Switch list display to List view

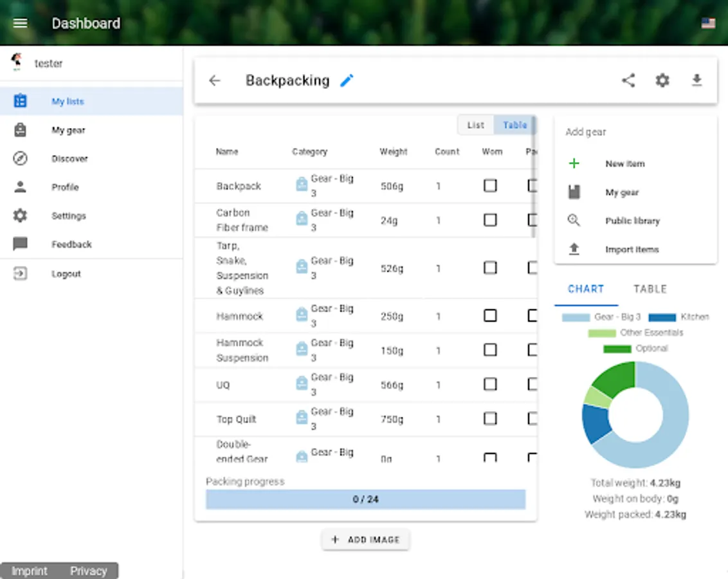tap(476, 125)
